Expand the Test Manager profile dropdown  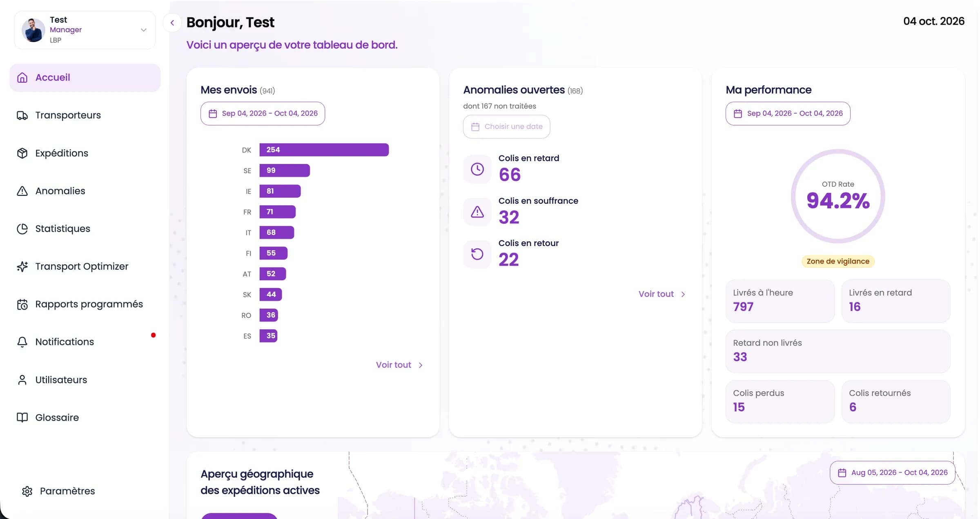coord(143,30)
